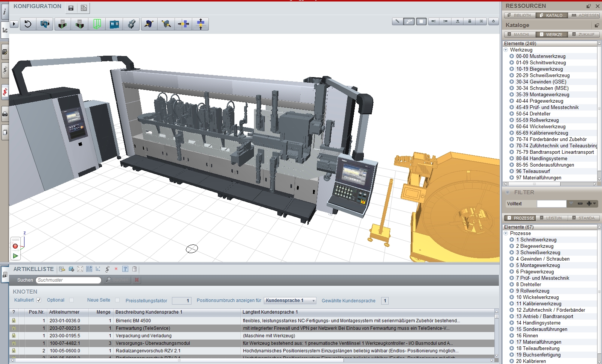Screen dimensions: 602x364
Task: Collapse the Prozesse tree node
Action: click(x=506, y=234)
